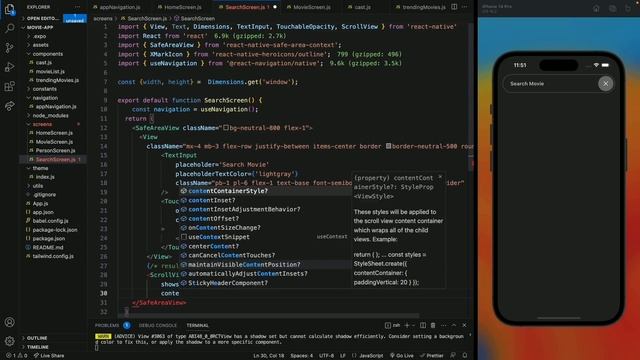Open the Extensions view
The height and width of the screenshot is (360, 640).
click(x=9, y=86)
